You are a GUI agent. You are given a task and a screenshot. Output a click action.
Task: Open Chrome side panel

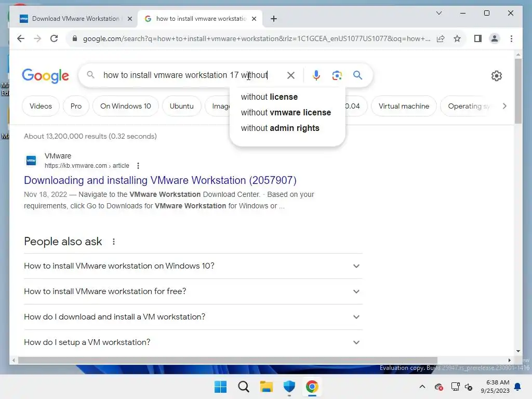click(478, 38)
